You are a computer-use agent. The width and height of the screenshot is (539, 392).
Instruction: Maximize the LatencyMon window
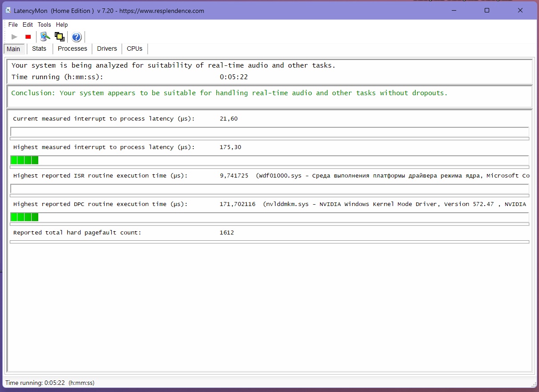tap(487, 10)
